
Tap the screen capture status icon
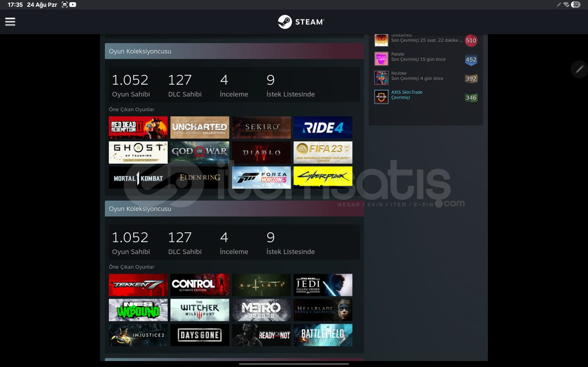[x=64, y=5]
